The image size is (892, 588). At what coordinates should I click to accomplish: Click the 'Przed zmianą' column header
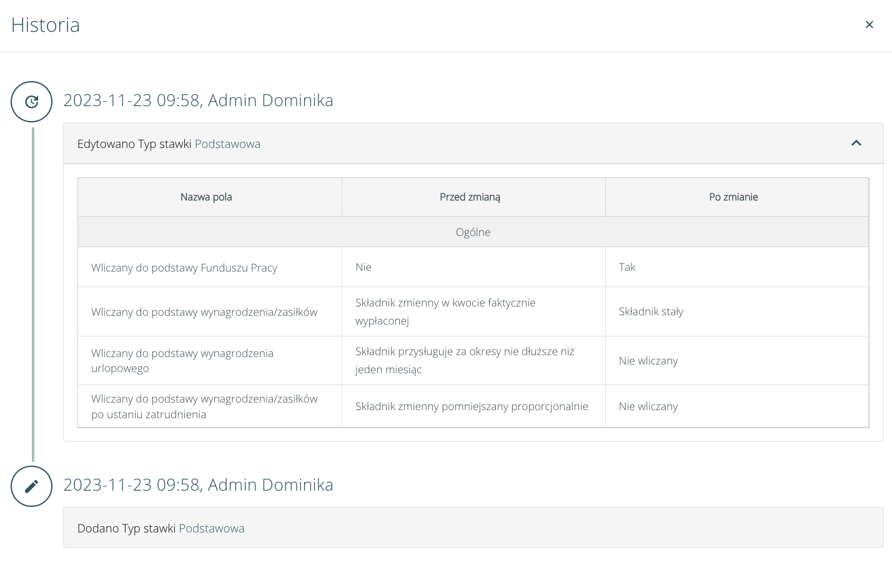click(x=470, y=197)
